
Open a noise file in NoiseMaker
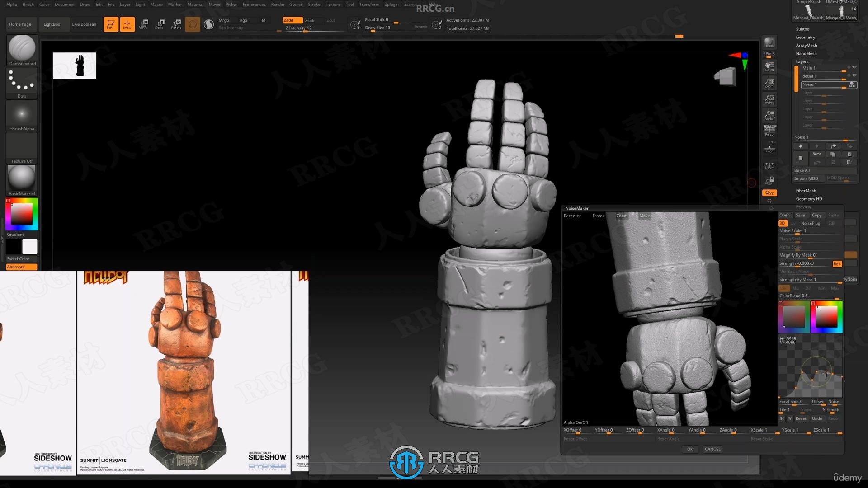click(x=784, y=215)
